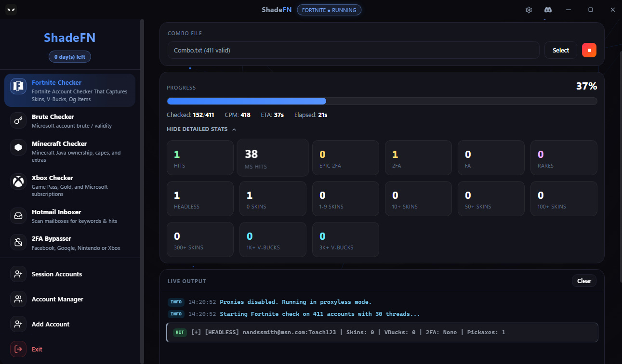Viewport: 622px width, 364px height.
Task: Click the EPIC 2FA stat card
Action: pos(345,157)
